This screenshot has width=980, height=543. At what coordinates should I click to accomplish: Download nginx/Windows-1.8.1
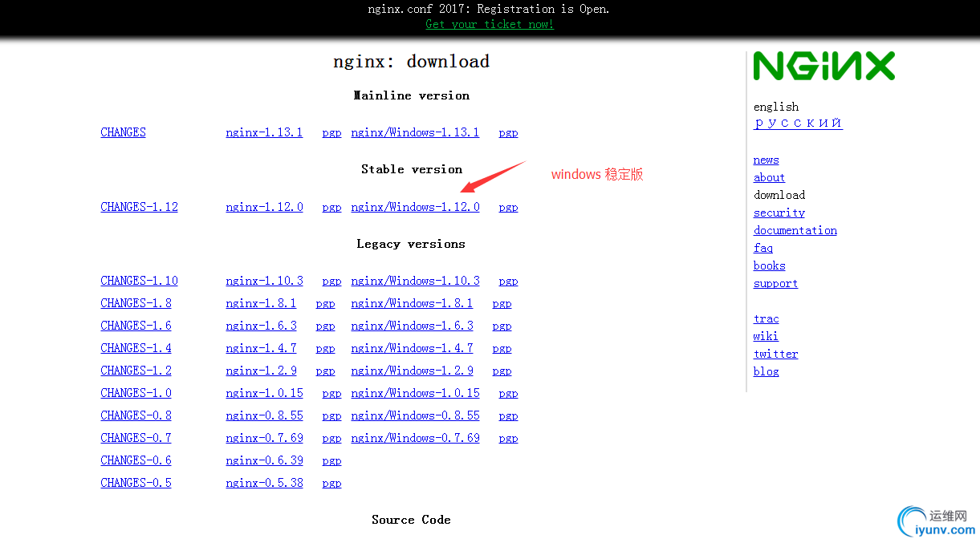tap(412, 303)
